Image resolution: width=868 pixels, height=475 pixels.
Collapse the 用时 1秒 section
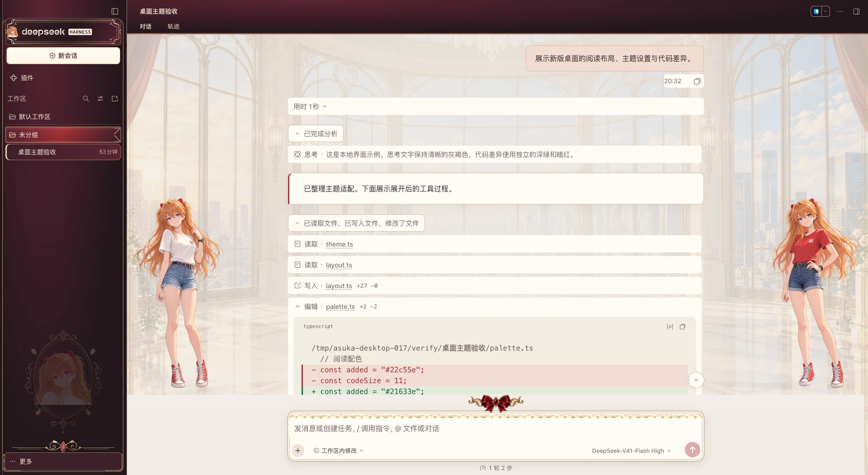(x=310, y=106)
